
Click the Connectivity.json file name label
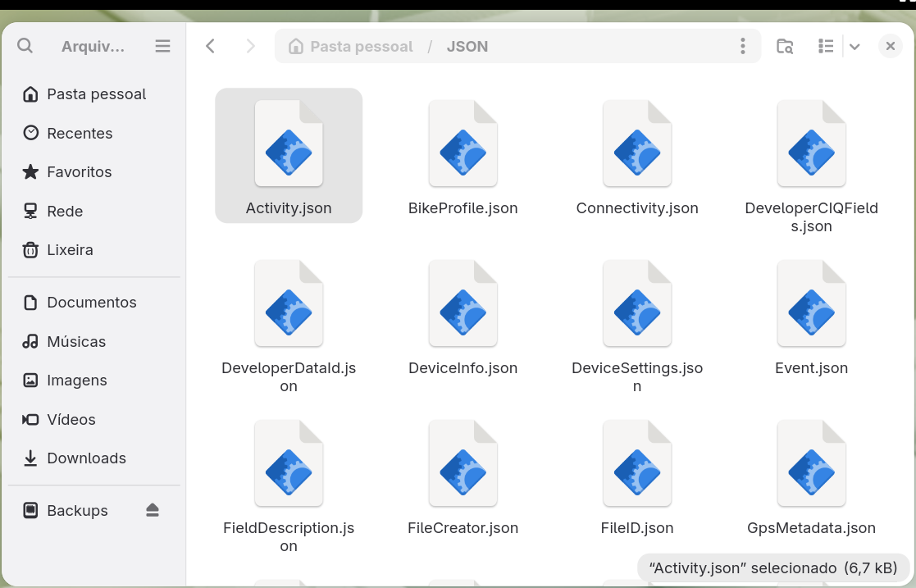636,208
